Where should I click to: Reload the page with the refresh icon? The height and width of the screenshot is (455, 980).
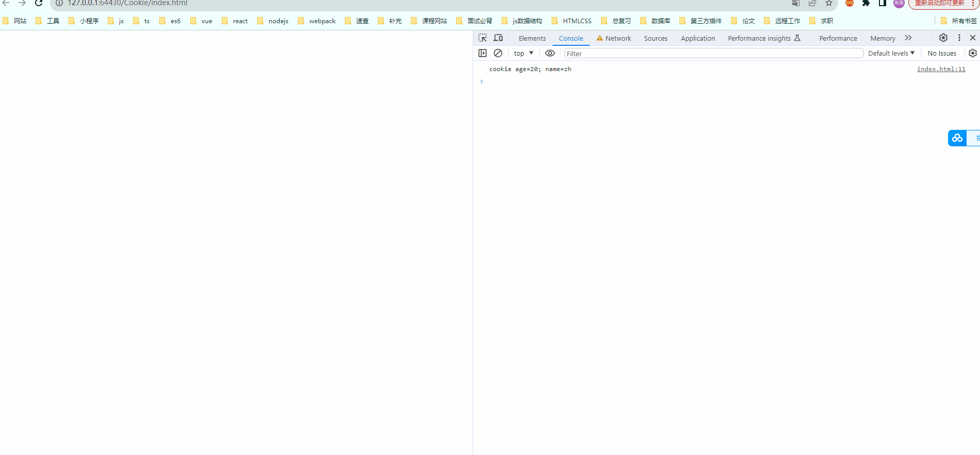pos(39,3)
